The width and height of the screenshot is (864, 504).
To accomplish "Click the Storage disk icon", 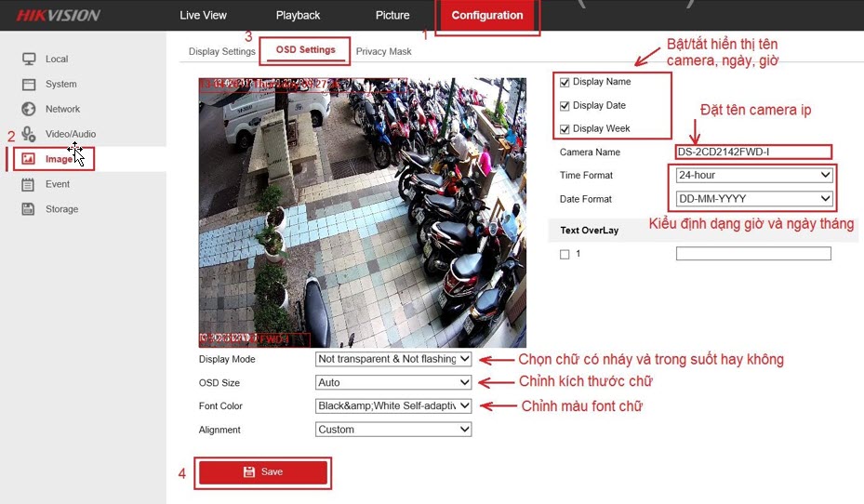I will pos(29,209).
